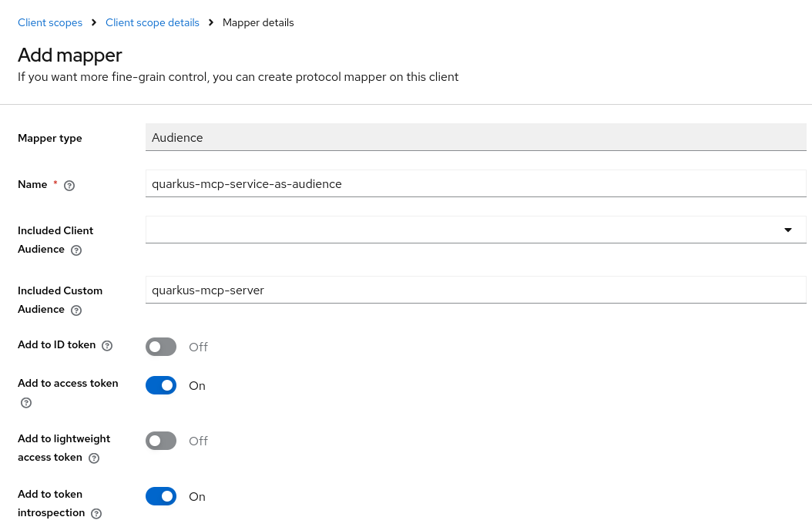The height and width of the screenshot is (527, 812).
Task: Click help icon next to Name label
Action: coord(69,186)
